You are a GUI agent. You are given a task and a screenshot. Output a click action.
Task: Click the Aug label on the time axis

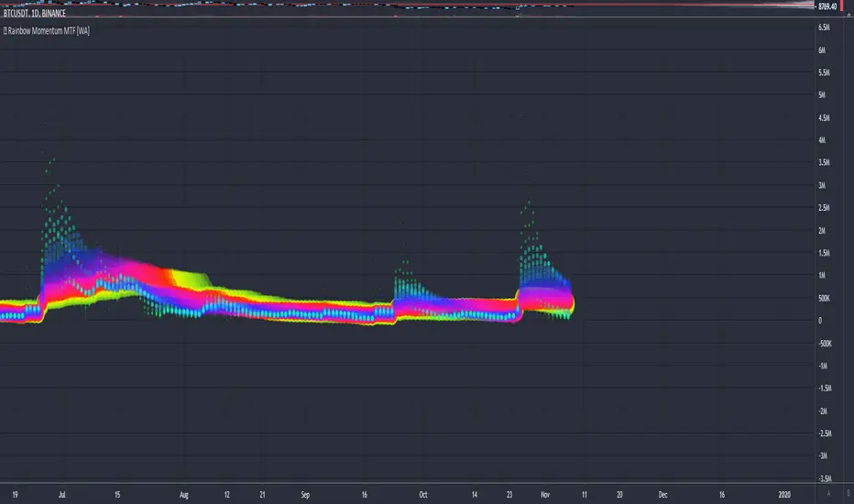tap(184, 495)
